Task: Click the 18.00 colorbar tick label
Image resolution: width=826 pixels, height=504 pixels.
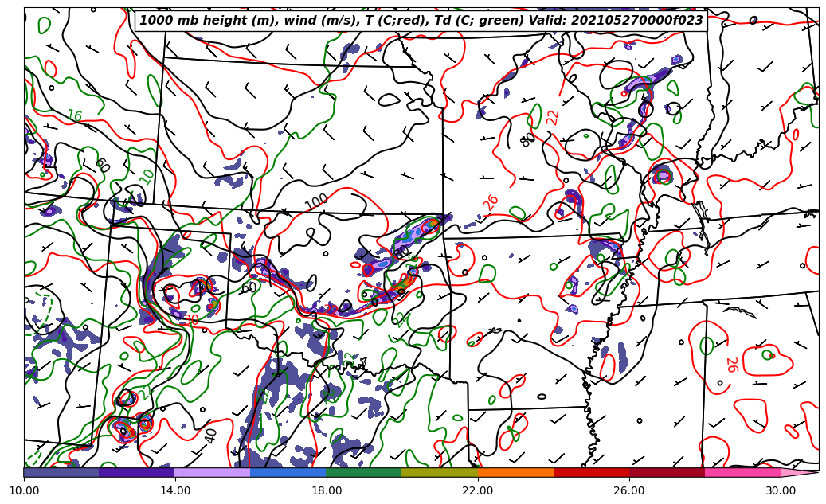Action: [x=326, y=490]
